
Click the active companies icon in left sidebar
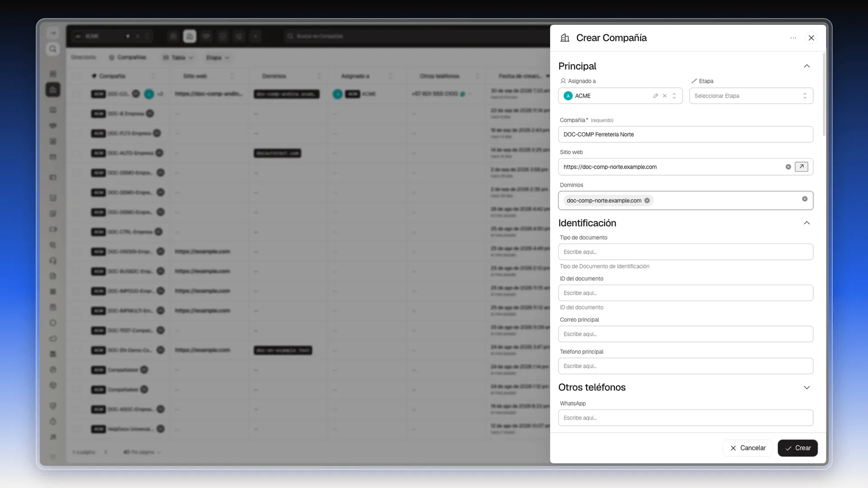pos(53,89)
